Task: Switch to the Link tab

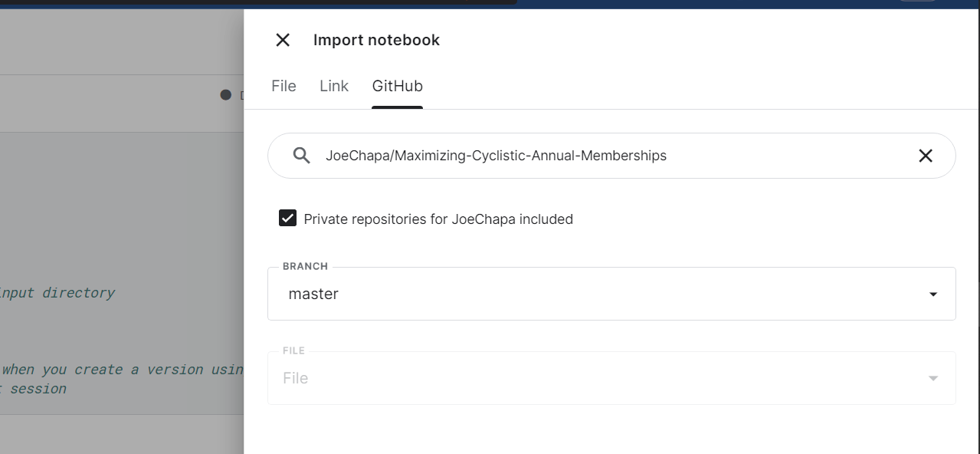Action: click(x=334, y=86)
